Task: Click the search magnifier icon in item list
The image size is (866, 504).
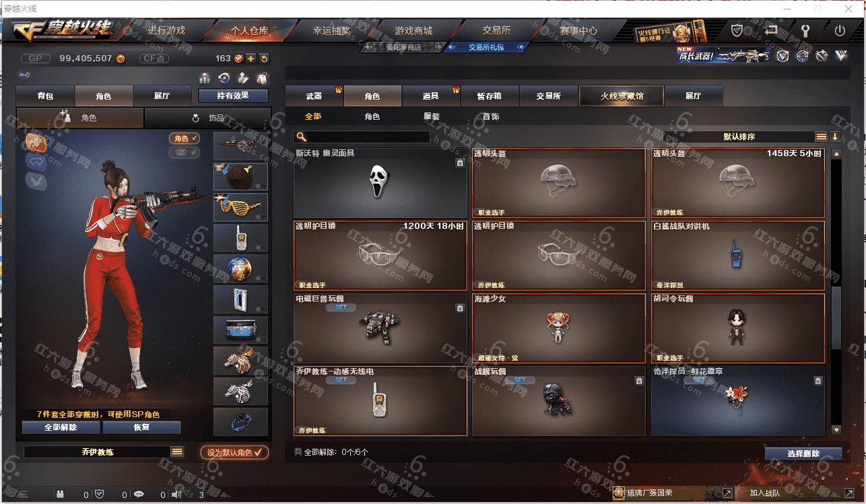Action: point(302,137)
